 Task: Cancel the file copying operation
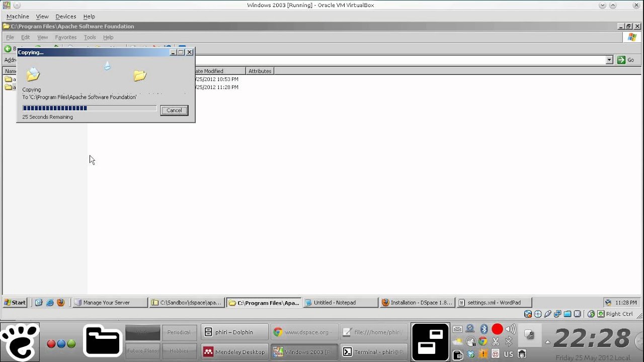[174, 110]
